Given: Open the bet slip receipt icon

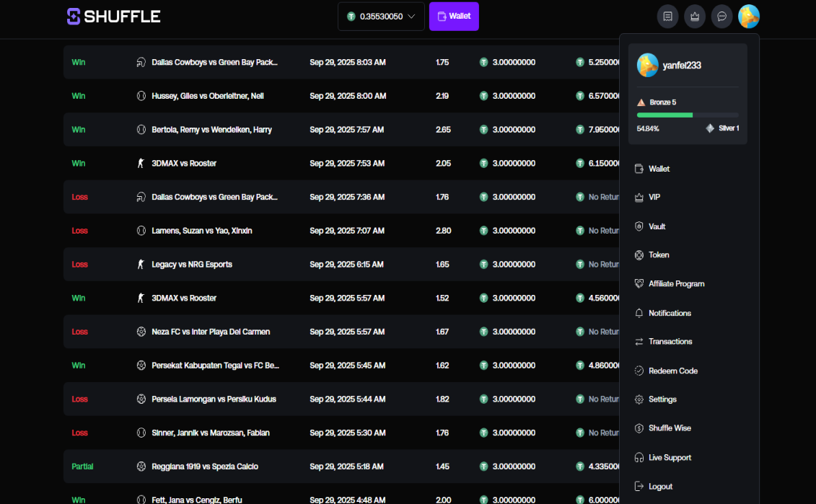Looking at the screenshot, I should click(667, 17).
